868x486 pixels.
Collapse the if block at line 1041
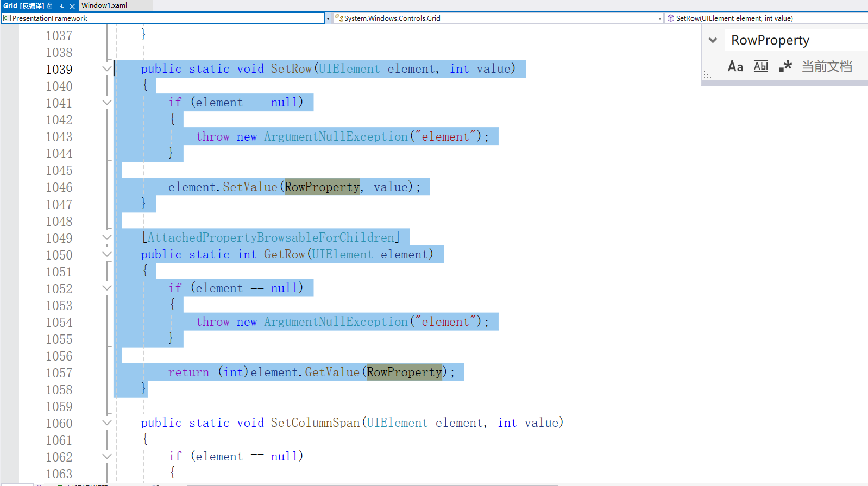point(106,103)
